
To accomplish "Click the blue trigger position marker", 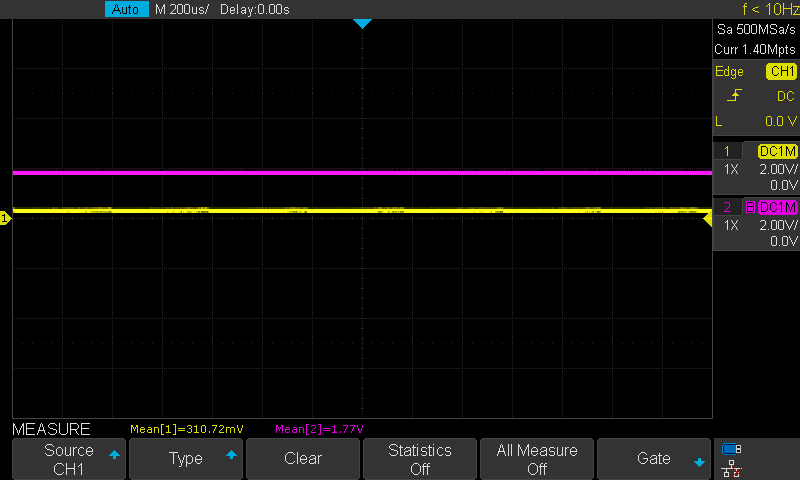I will click(362, 23).
